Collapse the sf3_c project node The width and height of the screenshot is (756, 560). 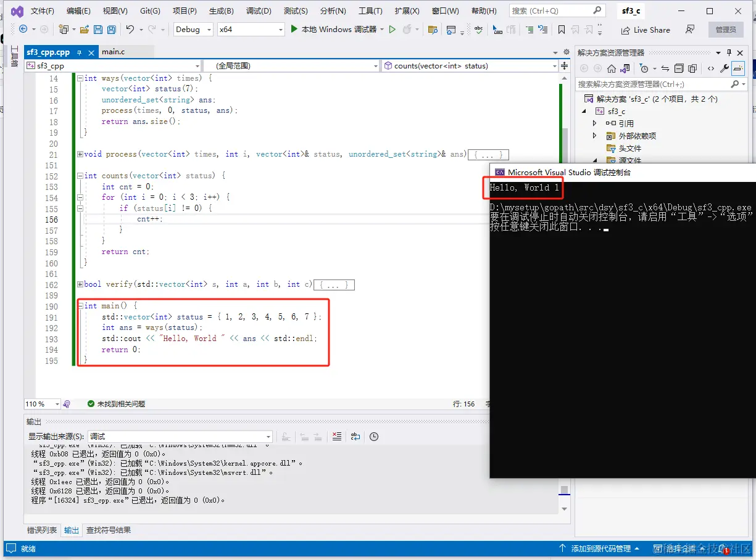tap(584, 111)
